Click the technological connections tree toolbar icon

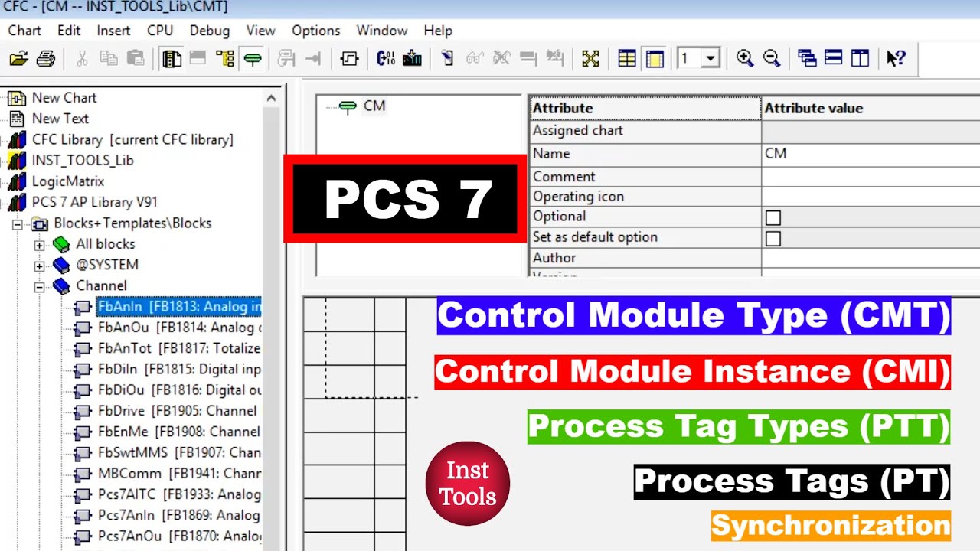[225, 59]
